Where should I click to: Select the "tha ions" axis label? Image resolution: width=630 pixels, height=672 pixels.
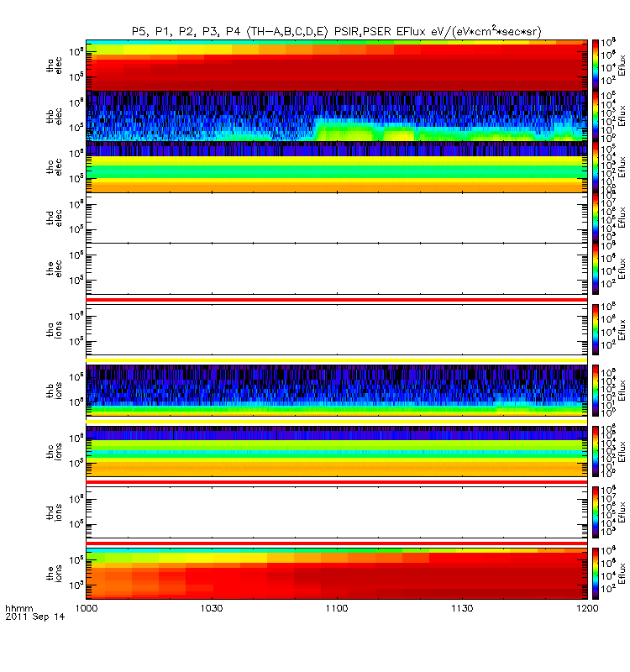click(54, 330)
